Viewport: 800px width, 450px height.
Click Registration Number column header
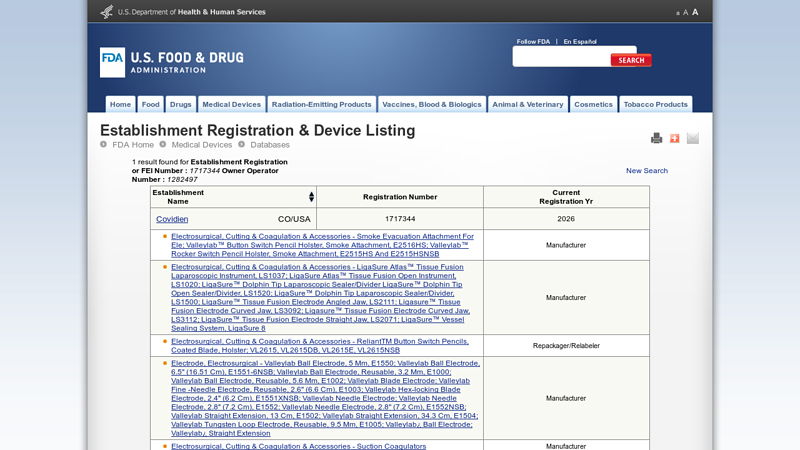click(x=400, y=197)
